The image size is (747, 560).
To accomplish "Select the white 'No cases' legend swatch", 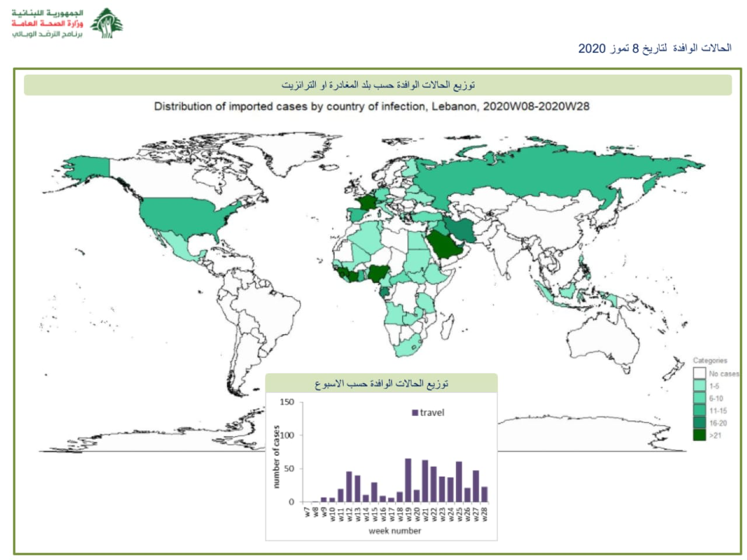I will (699, 373).
